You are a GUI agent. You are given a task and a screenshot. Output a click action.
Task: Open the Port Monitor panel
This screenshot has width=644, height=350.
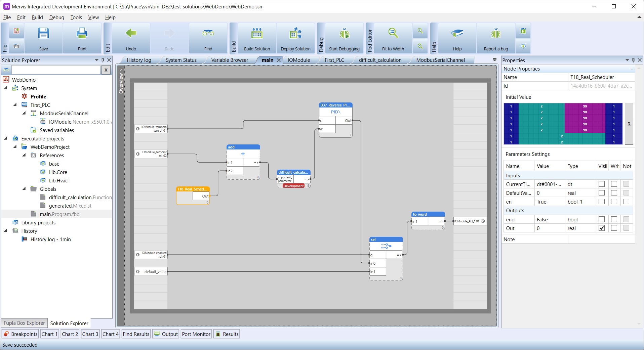196,334
